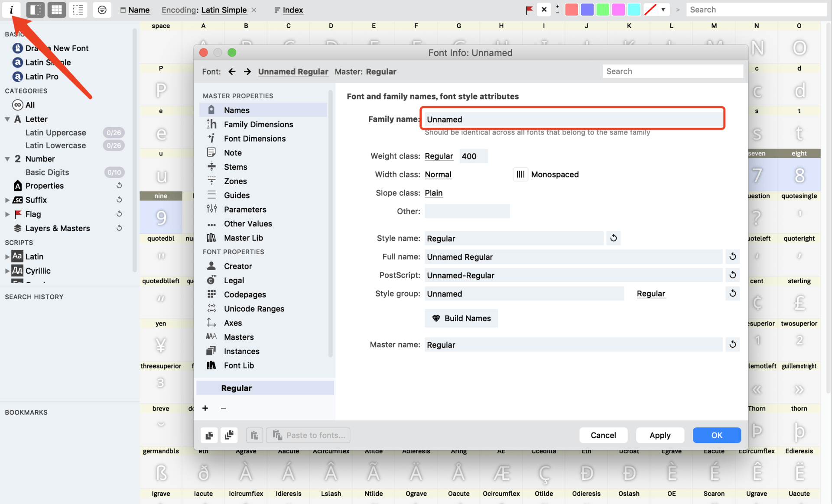Reset Full name with its circular arrow
Screen dimensions: 832x504
pyautogui.click(x=732, y=257)
